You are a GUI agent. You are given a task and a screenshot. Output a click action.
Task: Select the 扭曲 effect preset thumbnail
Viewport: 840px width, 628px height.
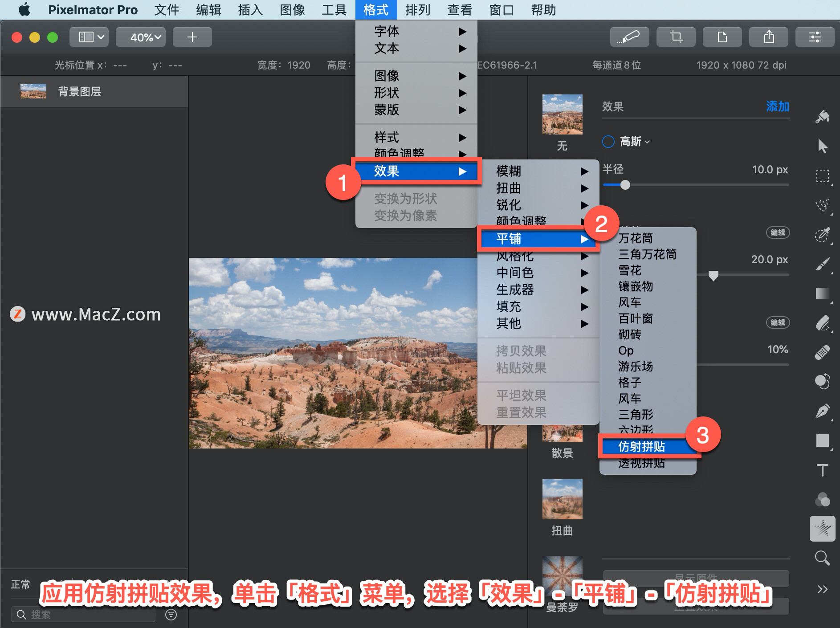click(562, 499)
